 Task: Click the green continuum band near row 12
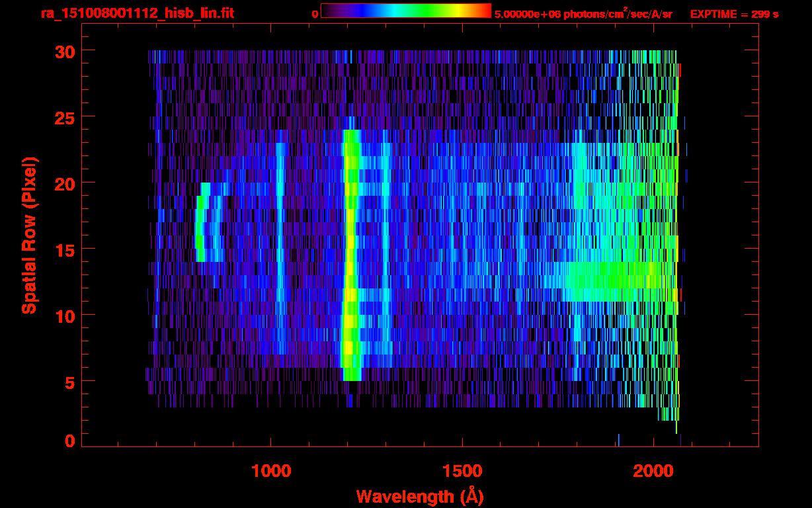click(x=612, y=281)
